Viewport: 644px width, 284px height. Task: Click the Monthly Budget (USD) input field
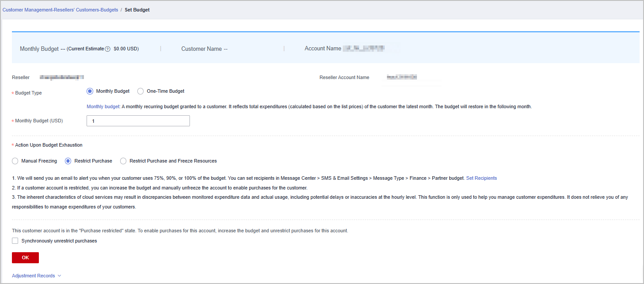click(x=138, y=121)
